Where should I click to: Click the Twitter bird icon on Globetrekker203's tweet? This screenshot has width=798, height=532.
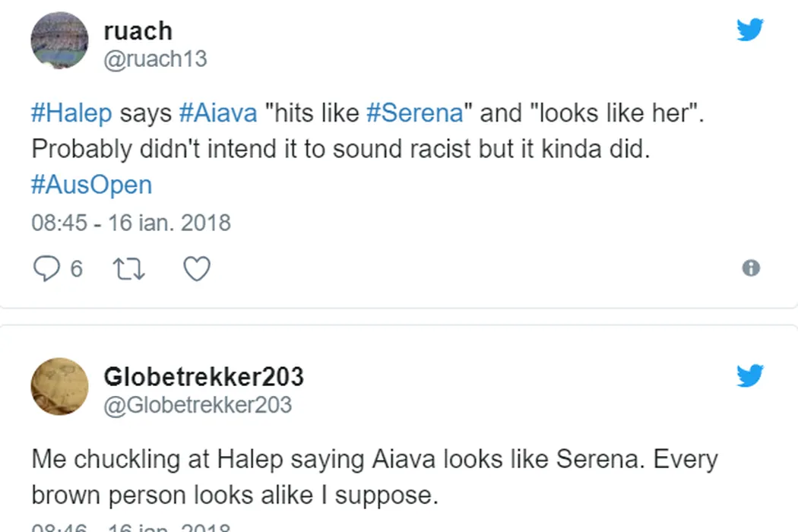pyautogui.click(x=749, y=375)
